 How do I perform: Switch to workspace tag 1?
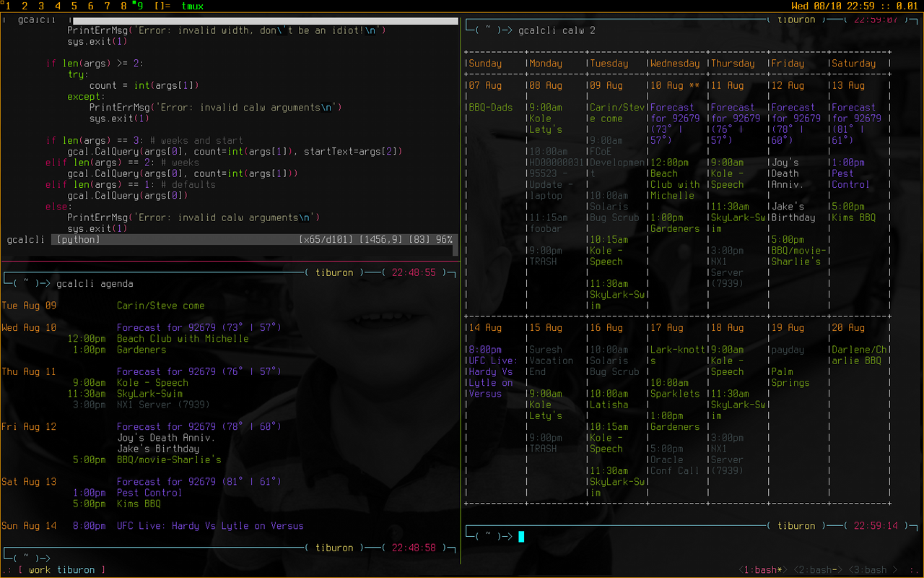pos(8,6)
